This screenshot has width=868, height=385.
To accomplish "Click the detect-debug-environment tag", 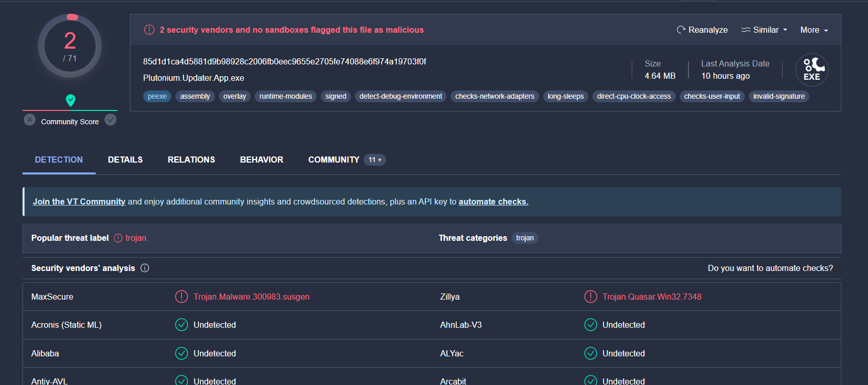I will (x=400, y=96).
